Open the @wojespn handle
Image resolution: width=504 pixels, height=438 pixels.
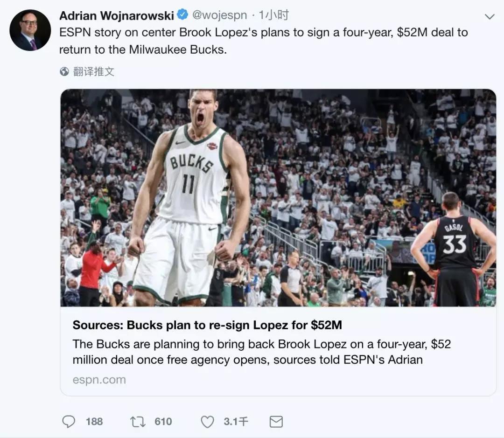click(219, 15)
